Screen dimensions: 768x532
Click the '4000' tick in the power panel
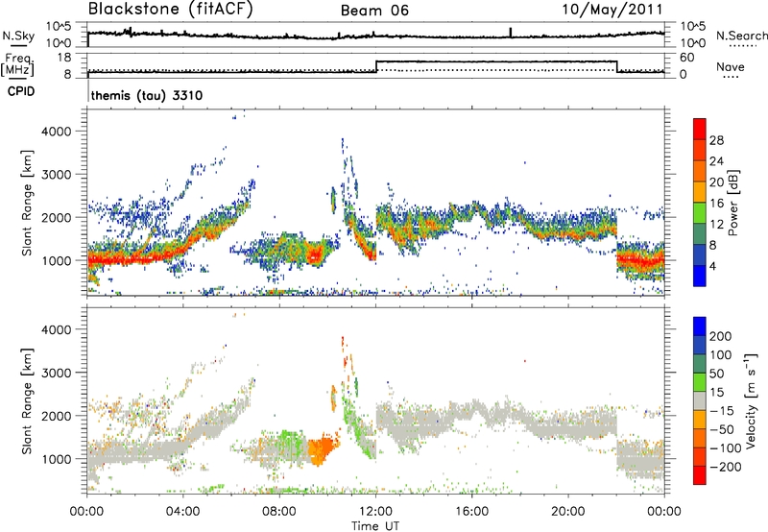57,132
